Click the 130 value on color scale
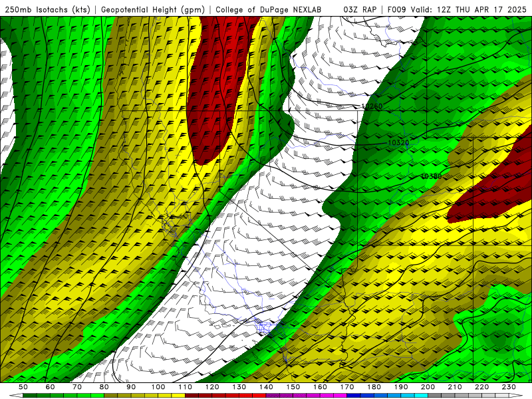This screenshot has width=532, height=399. (239, 387)
